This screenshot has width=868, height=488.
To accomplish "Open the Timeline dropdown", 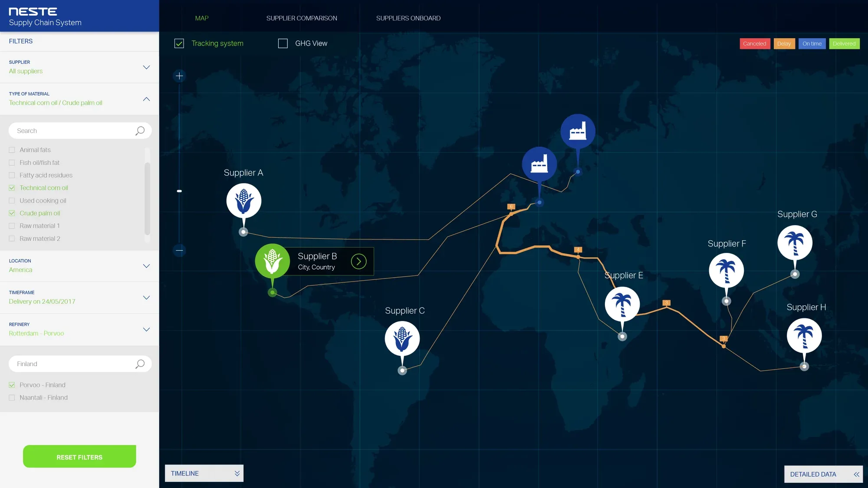I will pyautogui.click(x=204, y=473).
